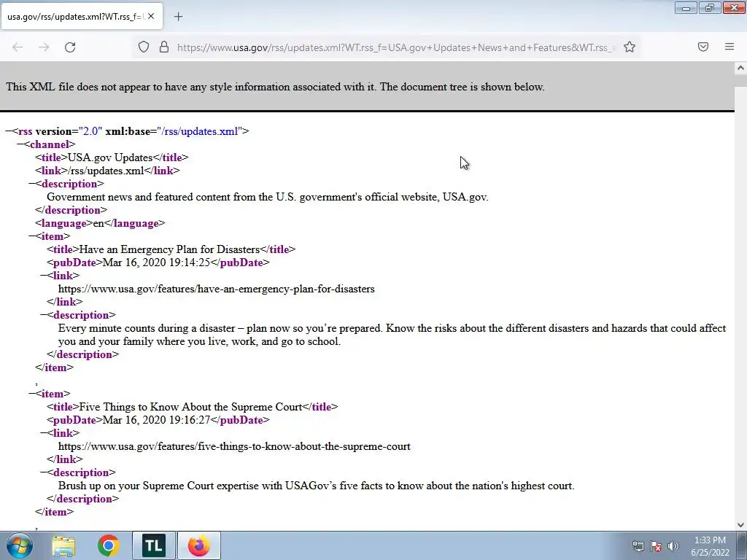This screenshot has height=560, width=747.
Task: Save page to Pocket icon
Action: point(703,47)
